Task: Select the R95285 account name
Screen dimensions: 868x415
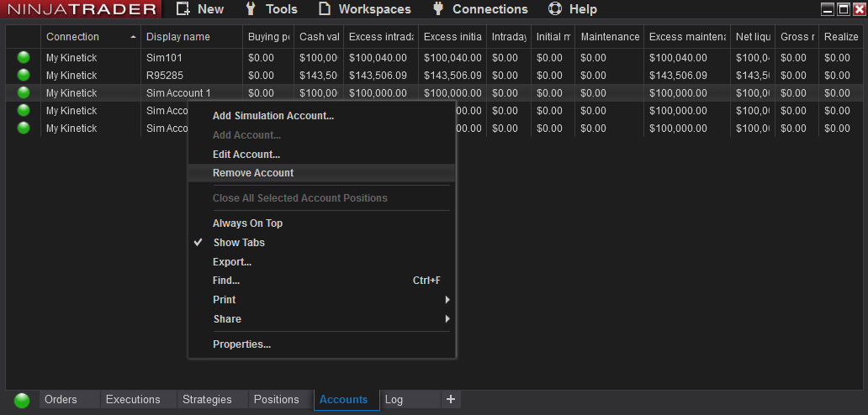Action: pyautogui.click(x=165, y=75)
